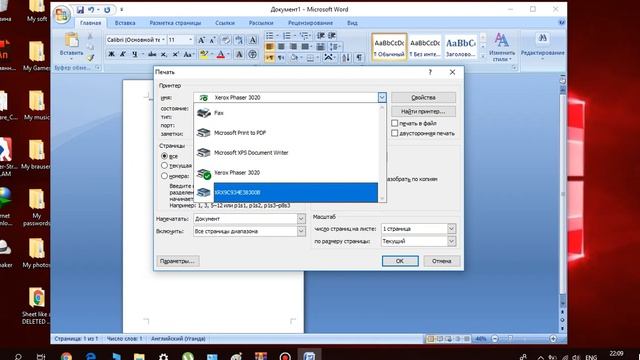Viewport: 640px width, 360px height.
Task: Select Microsoft Print to PDF printer
Action: (x=286, y=133)
